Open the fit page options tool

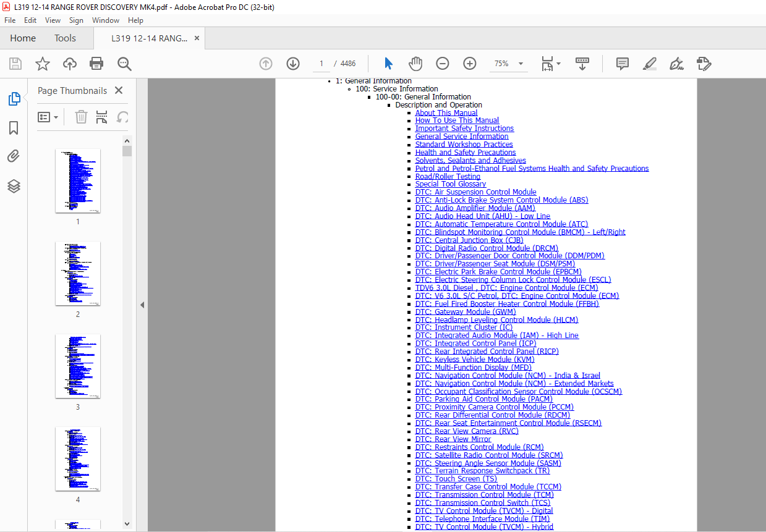[x=550, y=64]
